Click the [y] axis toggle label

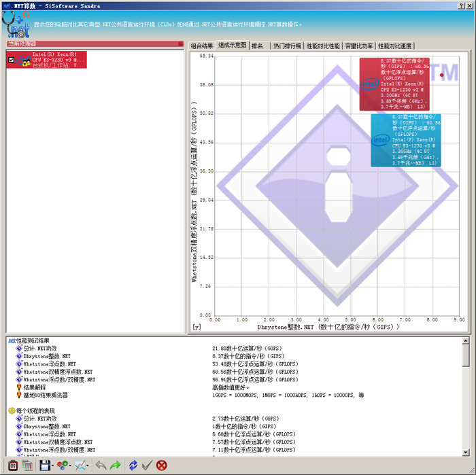coord(197,327)
